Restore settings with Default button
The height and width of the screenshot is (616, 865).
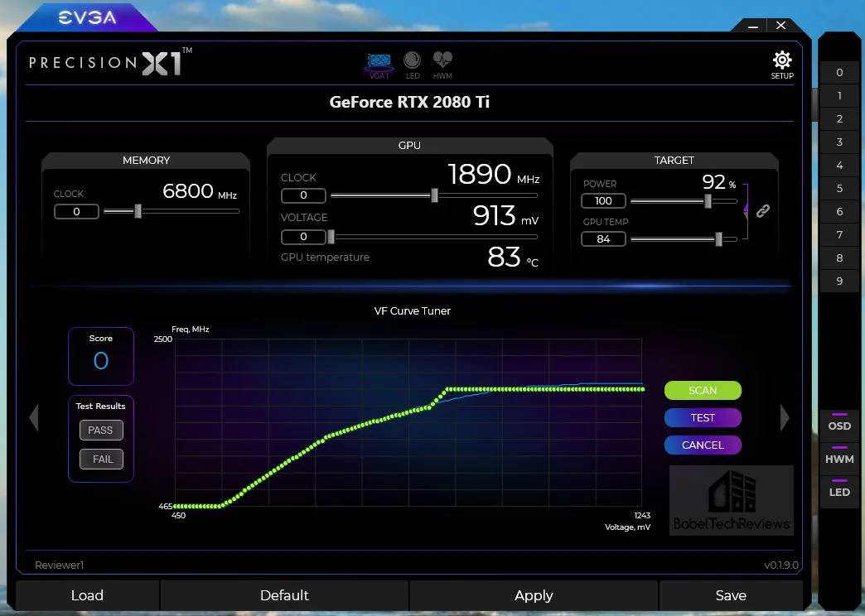pyautogui.click(x=284, y=595)
